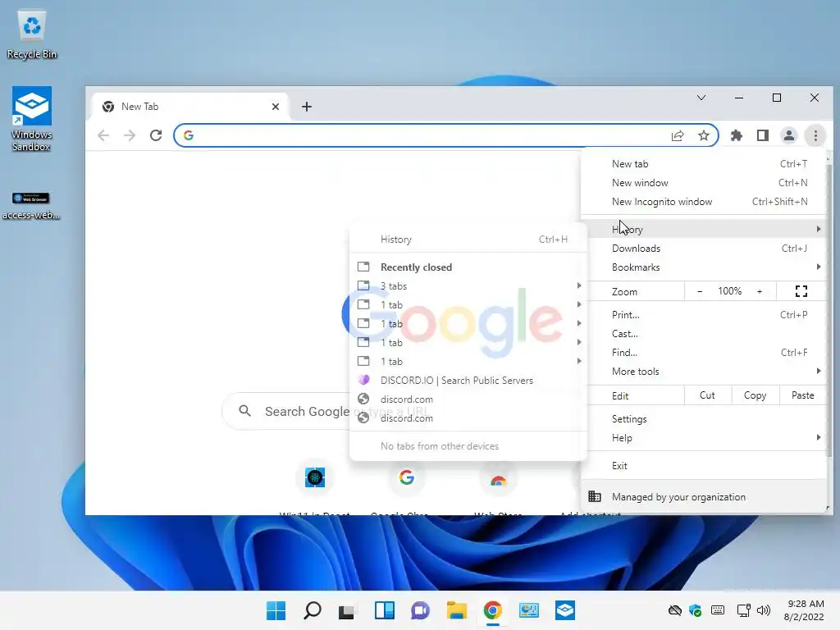Click the Paste button in Edit row
This screenshot has height=630, width=840.
coord(802,395)
